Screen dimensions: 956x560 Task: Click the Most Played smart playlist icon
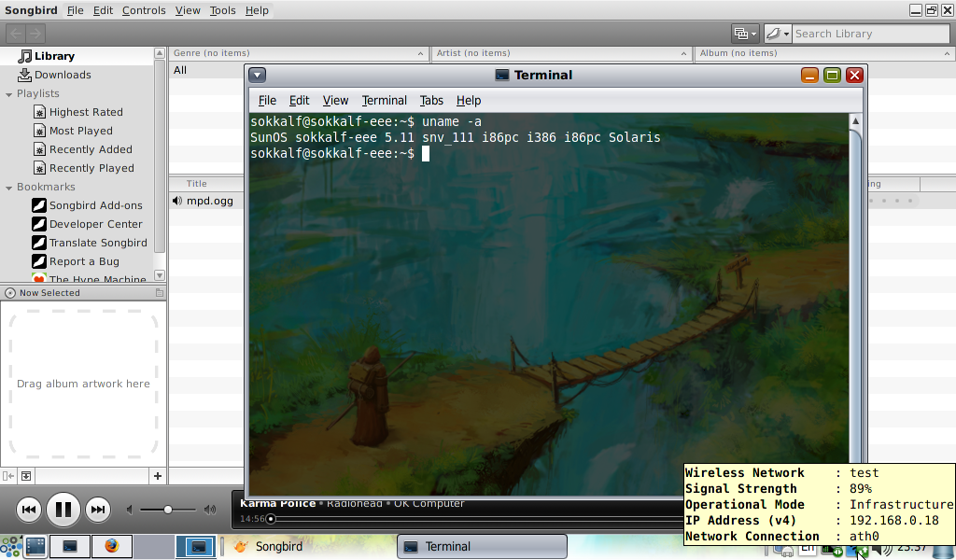[x=39, y=131]
